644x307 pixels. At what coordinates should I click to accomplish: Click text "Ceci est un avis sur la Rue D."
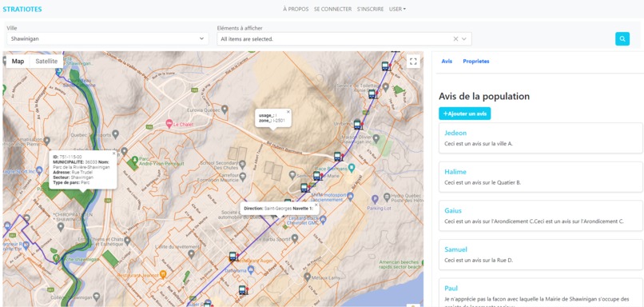click(x=479, y=260)
